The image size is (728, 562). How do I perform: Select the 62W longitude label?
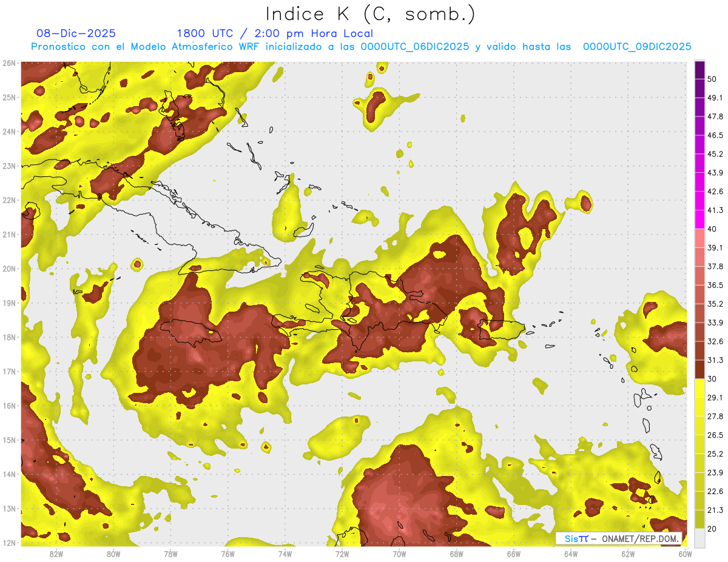(628, 554)
